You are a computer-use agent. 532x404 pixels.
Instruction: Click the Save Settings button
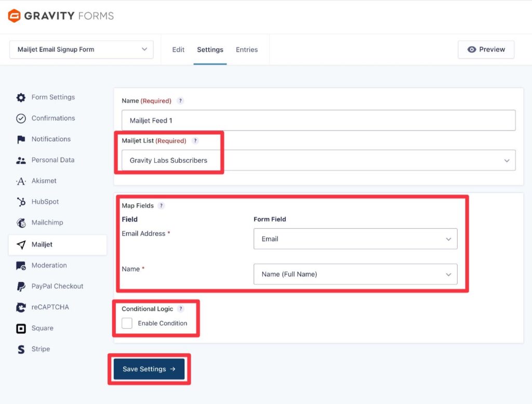149,369
